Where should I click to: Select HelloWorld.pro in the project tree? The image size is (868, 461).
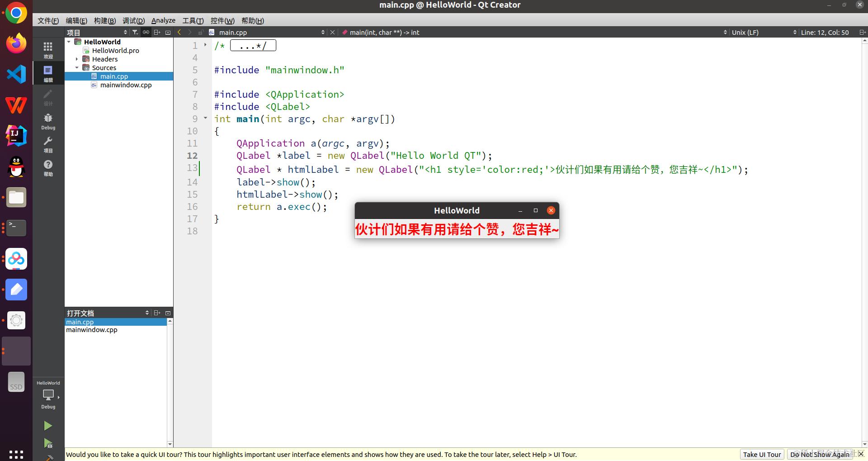click(x=115, y=50)
